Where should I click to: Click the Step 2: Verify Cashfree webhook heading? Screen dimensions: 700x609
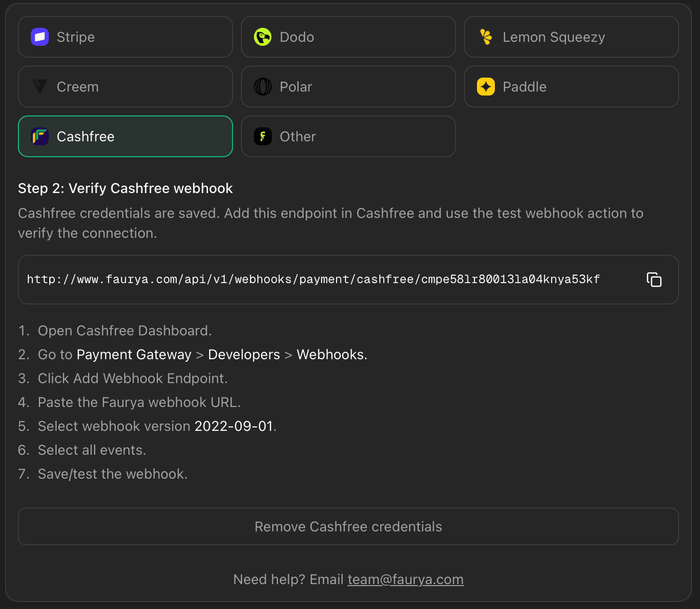125,188
